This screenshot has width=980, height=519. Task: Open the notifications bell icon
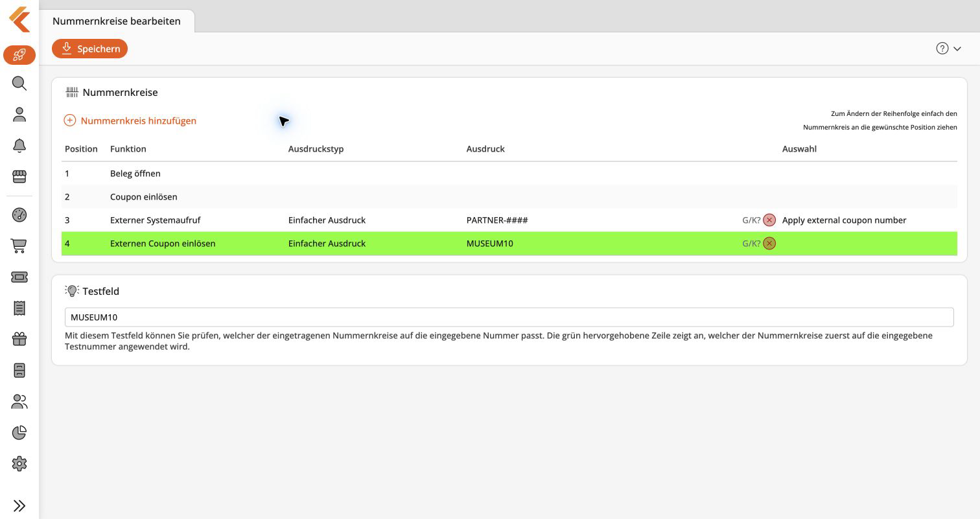(x=19, y=146)
